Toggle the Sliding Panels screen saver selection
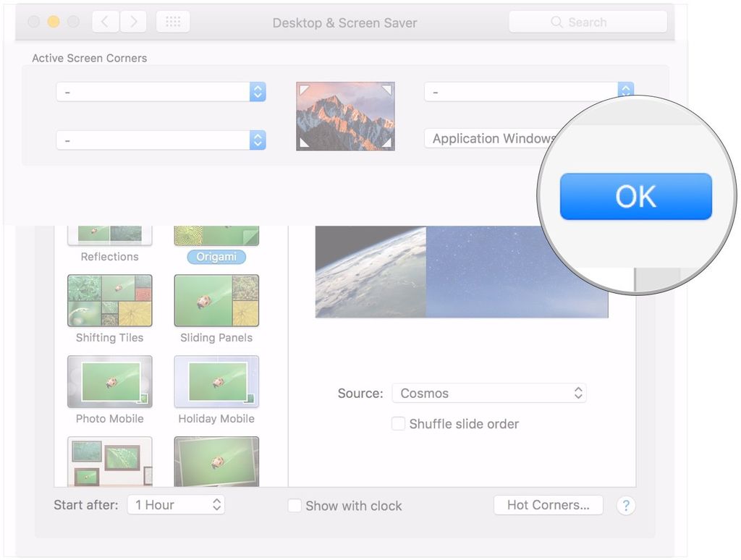The height and width of the screenshot is (560, 741). pos(216,300)
